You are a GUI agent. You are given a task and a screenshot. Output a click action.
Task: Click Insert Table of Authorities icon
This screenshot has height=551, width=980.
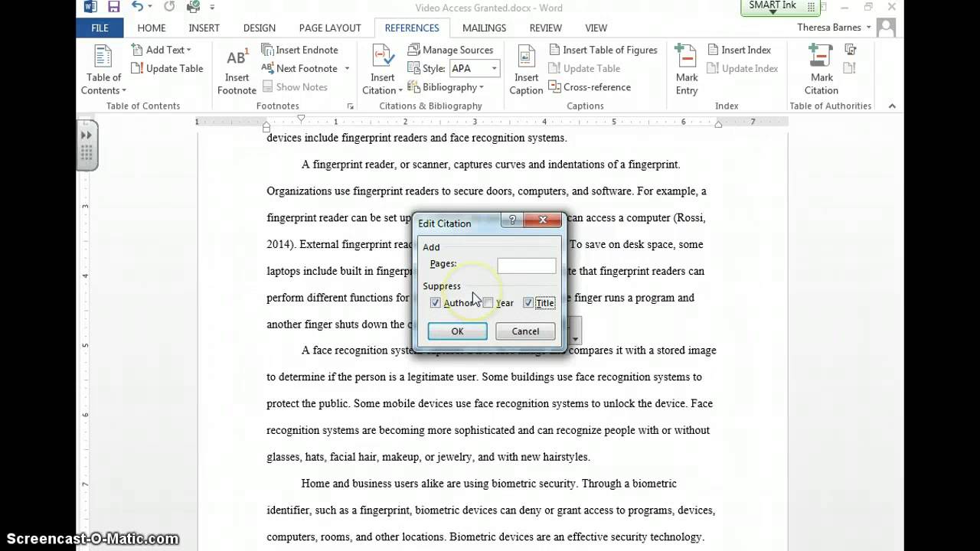pyautogui.click(x=850, y=50)
